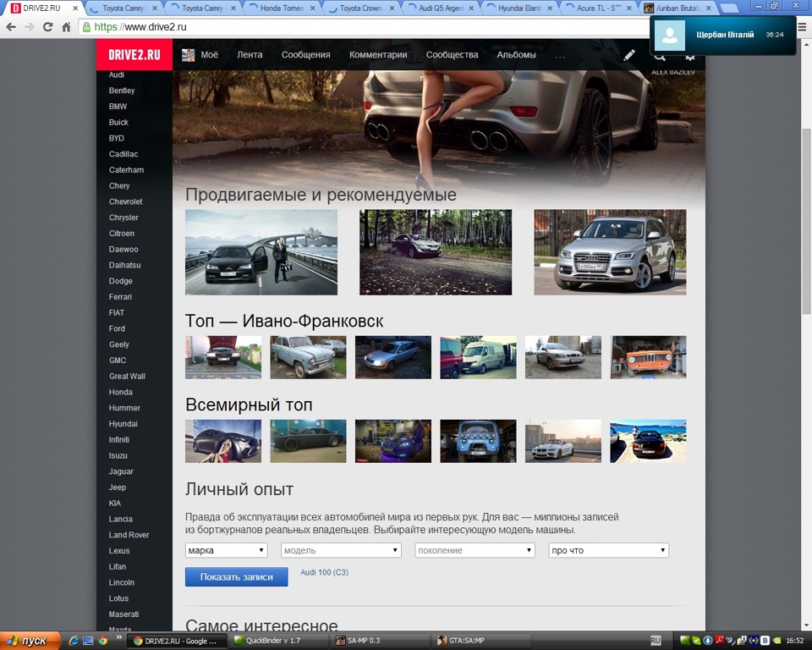812x650 pixels.
Task: Open the white BMW convertible world top thumbnail
Action: pyautogui.click(x=563, y=441)
